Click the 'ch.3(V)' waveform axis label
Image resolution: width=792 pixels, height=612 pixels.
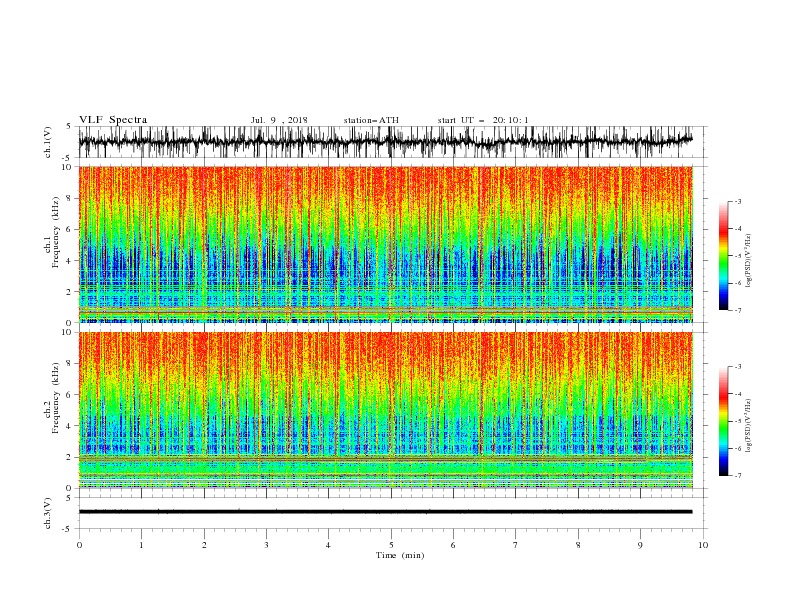[x=48, y=513]
